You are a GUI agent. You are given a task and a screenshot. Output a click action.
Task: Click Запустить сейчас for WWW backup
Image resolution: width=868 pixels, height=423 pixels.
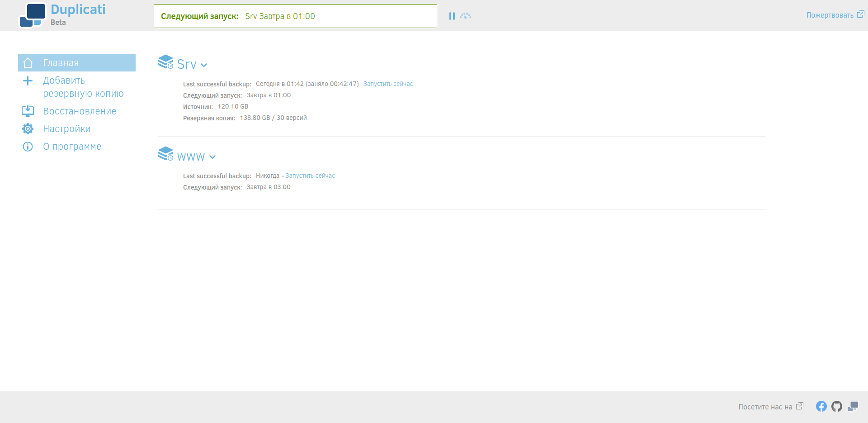[310, 176]
